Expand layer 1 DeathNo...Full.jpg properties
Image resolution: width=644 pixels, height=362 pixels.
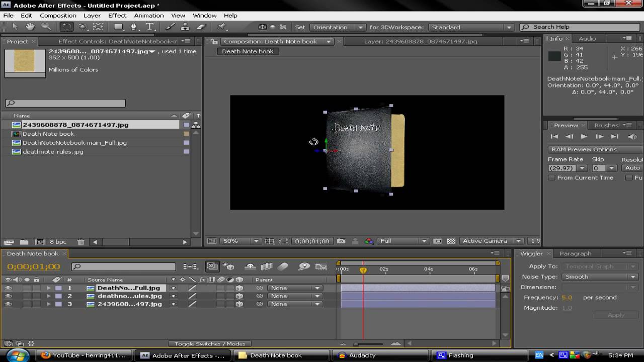[x=49, y=288]
